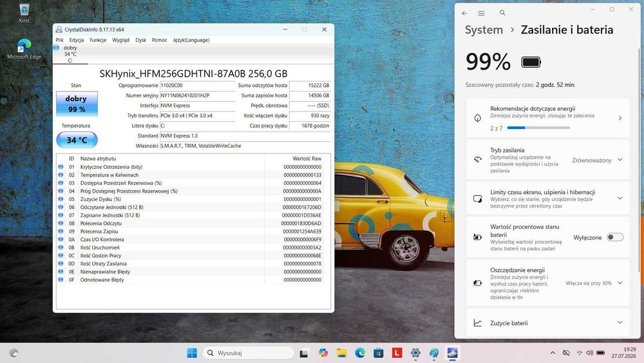Click the 'dobry 99 %' health status button
The height and width of the screenshot is (363, 644).
77,104
